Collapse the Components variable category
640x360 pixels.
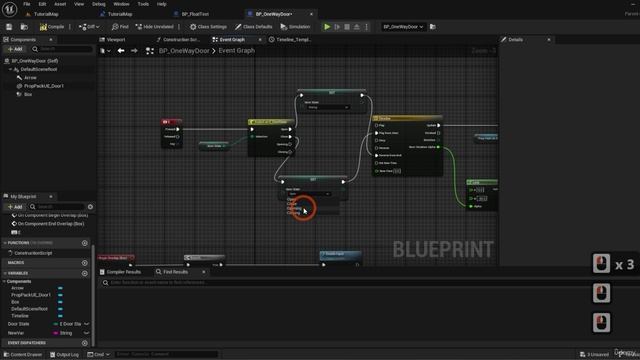(4, 282)
